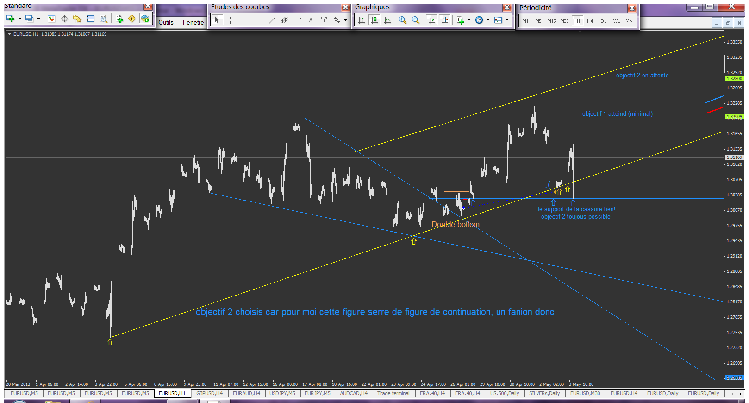Select the 'objectif 2 choisi car pour moi' annotation
The image size is (749, 403).
pyautogui.click(x=375, y=312)
